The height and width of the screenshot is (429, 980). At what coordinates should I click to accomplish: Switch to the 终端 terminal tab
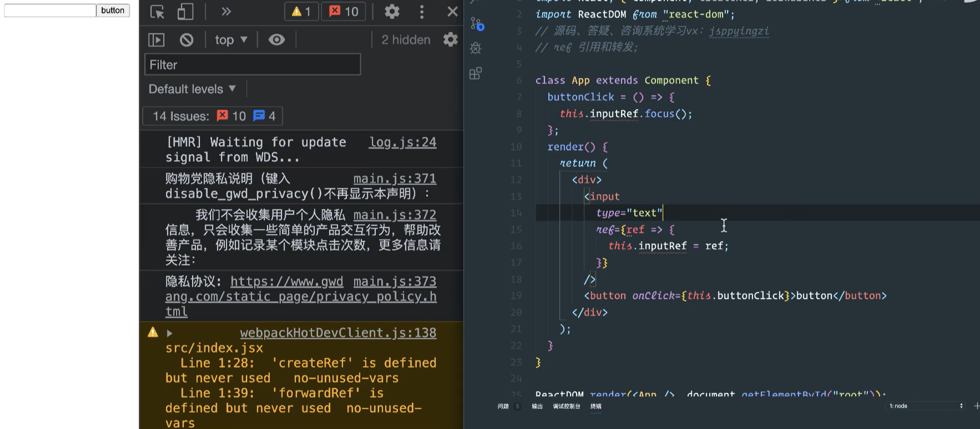click(x=596, y=406)
